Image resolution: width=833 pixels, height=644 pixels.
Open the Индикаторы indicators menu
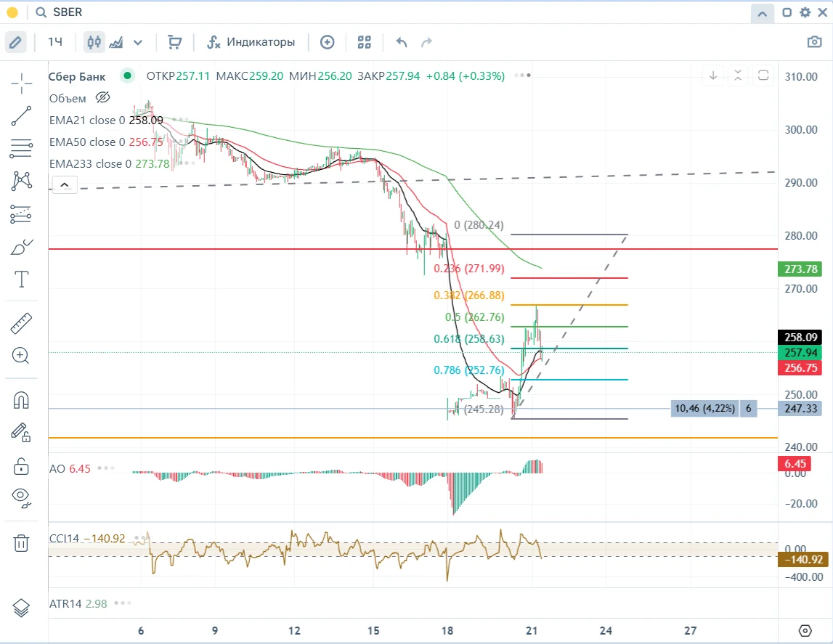click(x=251, y=42)
